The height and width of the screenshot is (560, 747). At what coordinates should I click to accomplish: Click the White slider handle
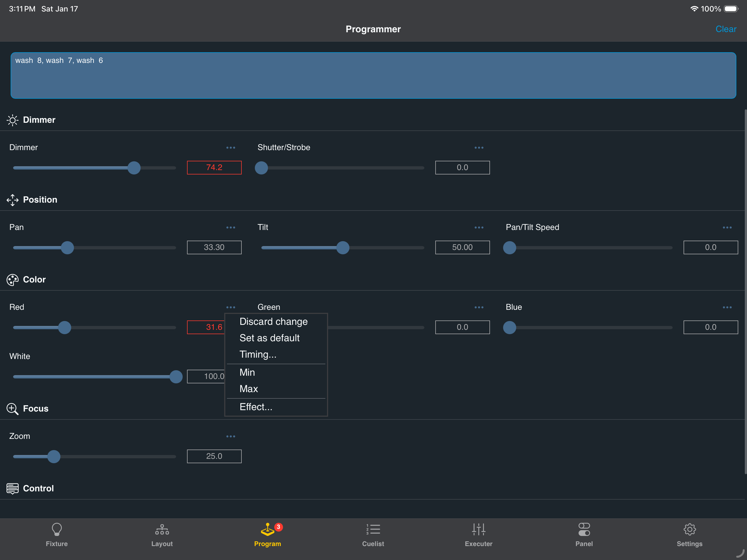[176, 377]
